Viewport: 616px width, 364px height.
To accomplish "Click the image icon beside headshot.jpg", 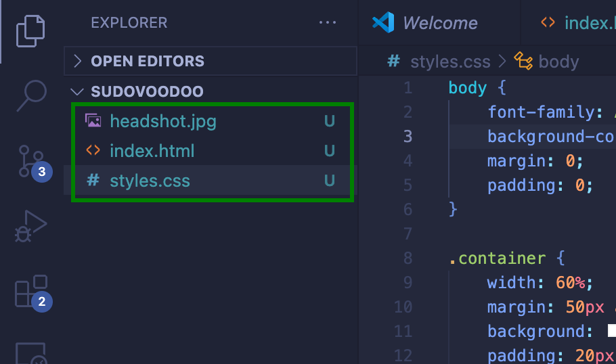I will [x=93, y=120].
